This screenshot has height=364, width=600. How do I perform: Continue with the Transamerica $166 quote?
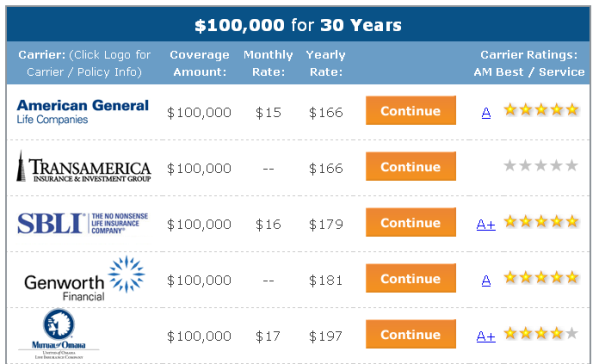point(411,166)
